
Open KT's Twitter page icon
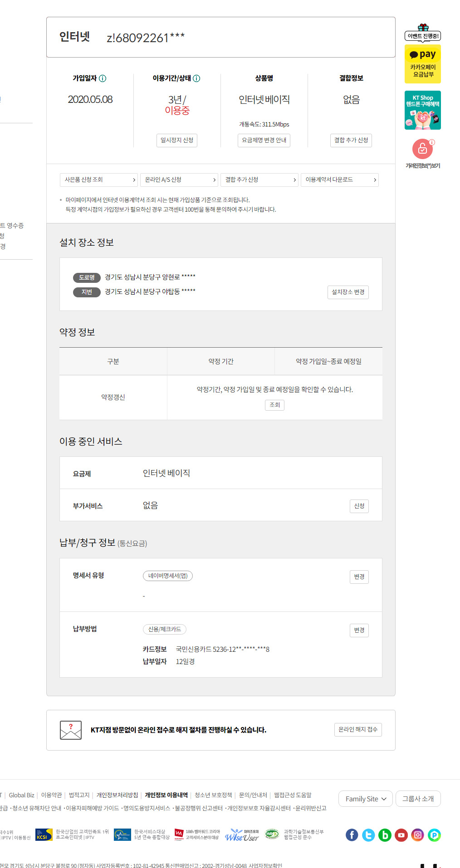(x=368, y=835)
